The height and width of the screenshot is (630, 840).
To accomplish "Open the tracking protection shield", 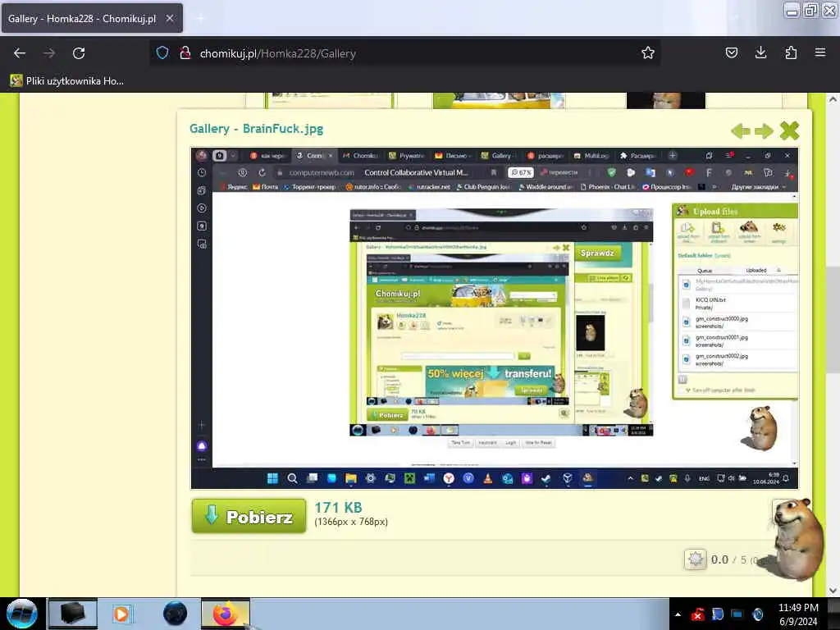I will pyautogui.click(x=162, y=53).
